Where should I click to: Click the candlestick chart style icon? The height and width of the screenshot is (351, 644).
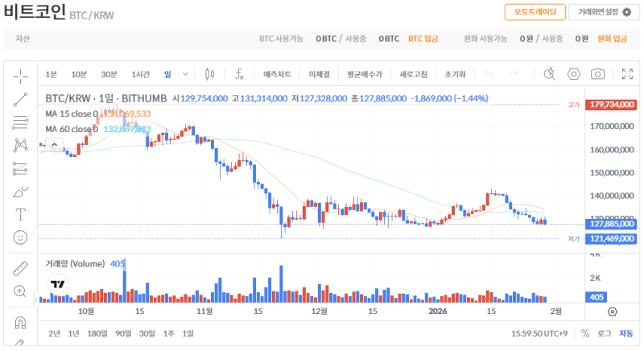pyautogui.click(x=210, y=74)
